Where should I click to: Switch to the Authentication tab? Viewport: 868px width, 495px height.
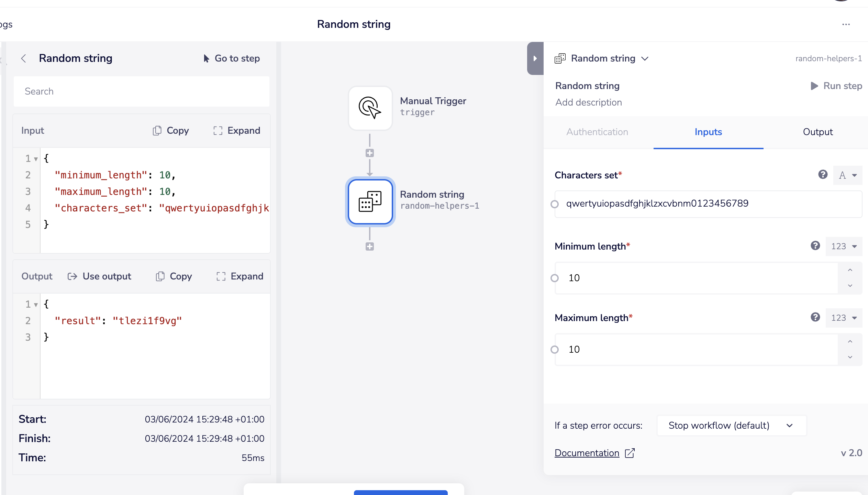point(597,132)
